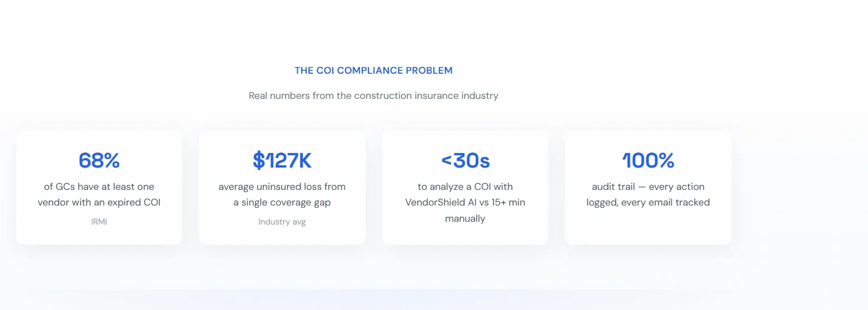The image size is (868, 310).
Task: Click the "to analyze a COI with" line
Action: pyautogui.click(x=465, y=187)
